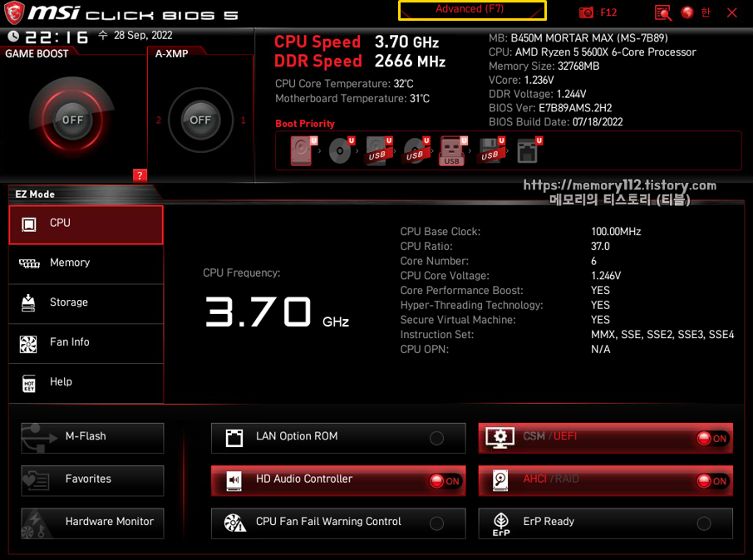This screenshot has width=753, height=560.
Task: Select the USB hard disk boot icon
Action: pyautogui.click(x=379, y=151)
